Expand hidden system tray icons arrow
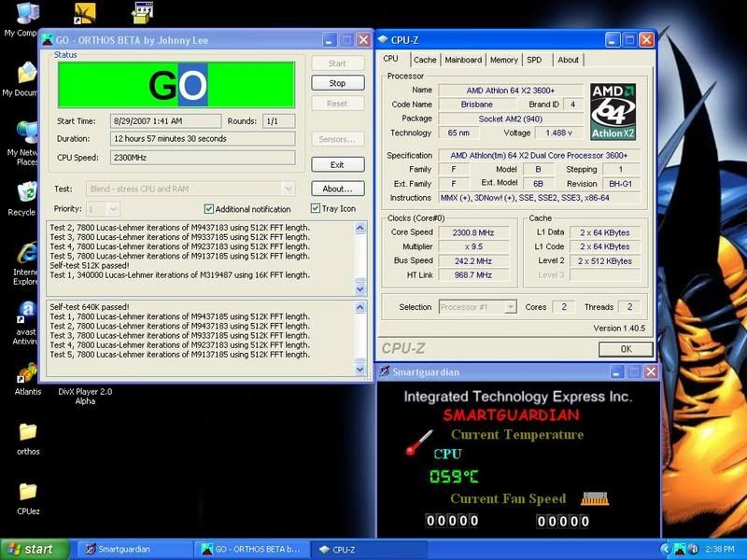The width and height of the screenshot is (747, 560). [x=665, y=550]
